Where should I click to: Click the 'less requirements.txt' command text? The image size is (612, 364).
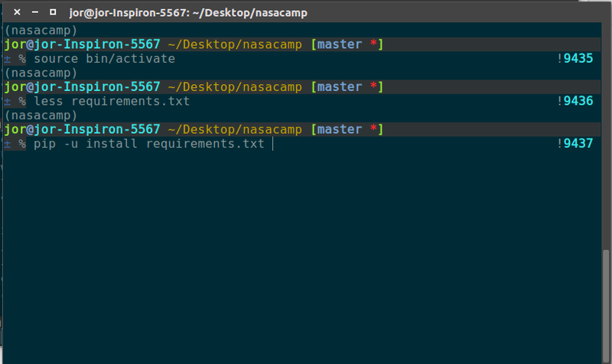point(112,101)
